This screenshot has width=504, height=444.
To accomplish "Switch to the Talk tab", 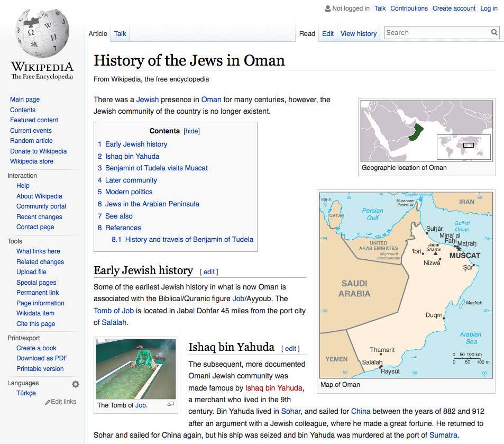I will click(x=120, y=33).
